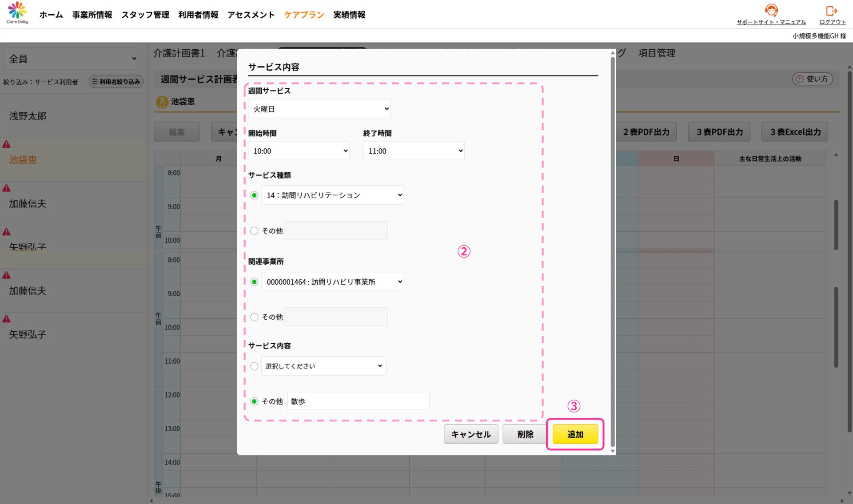
Task: Click the キャンセル button in dialog
Action: pos(470,434)
